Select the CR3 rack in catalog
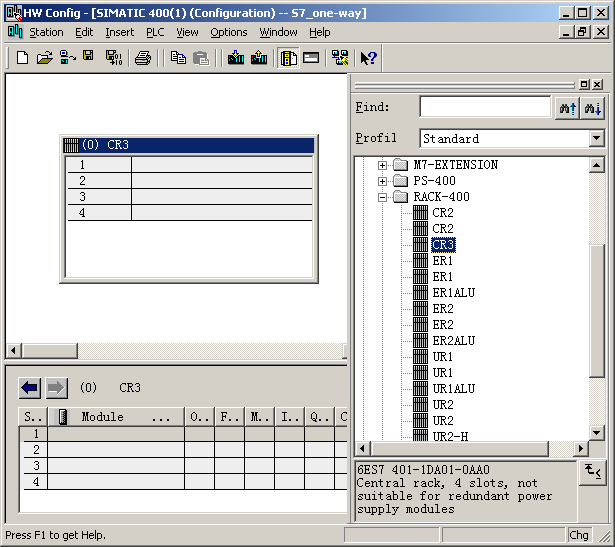 (443, 245)
